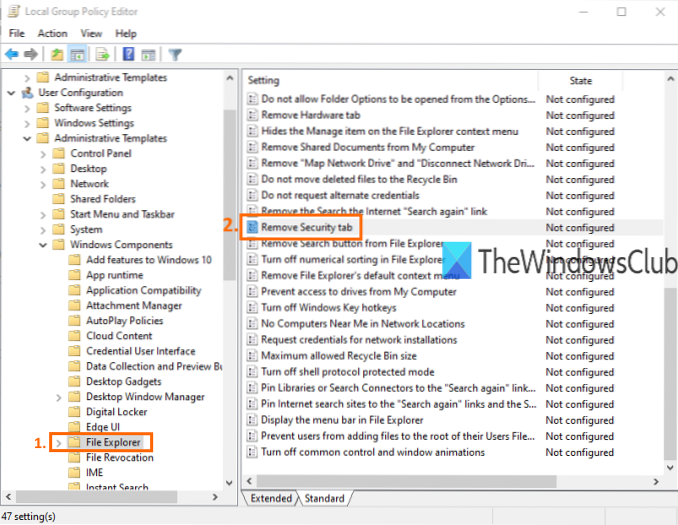Click the Filter funnel icon in toolbar

(174, 54)
